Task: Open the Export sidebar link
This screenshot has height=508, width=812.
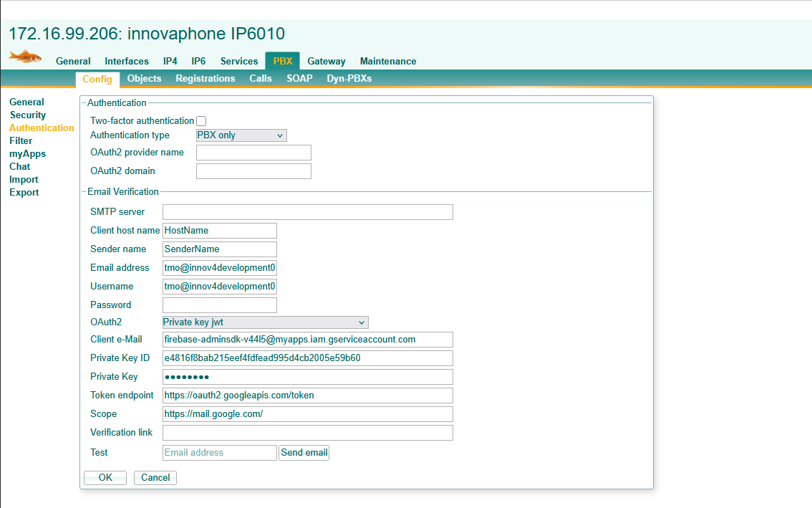Action: pos(24,193)
